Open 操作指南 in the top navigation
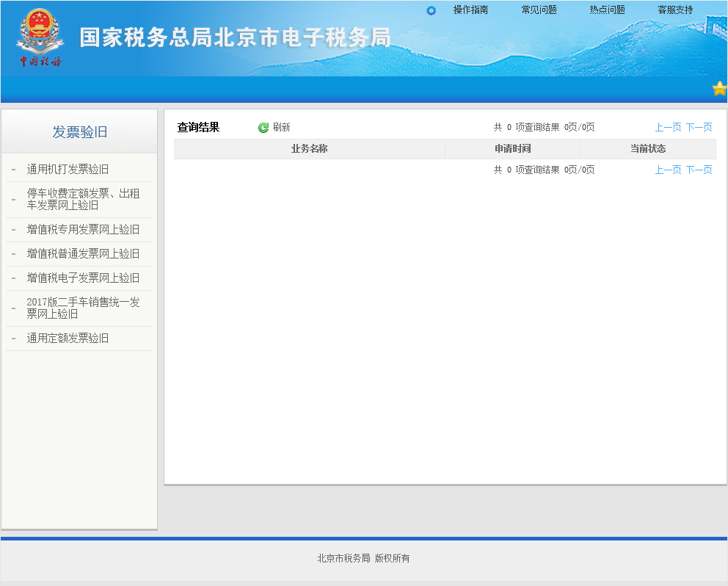Viewport: 728px width, 586px height. (x=470, y=10)
